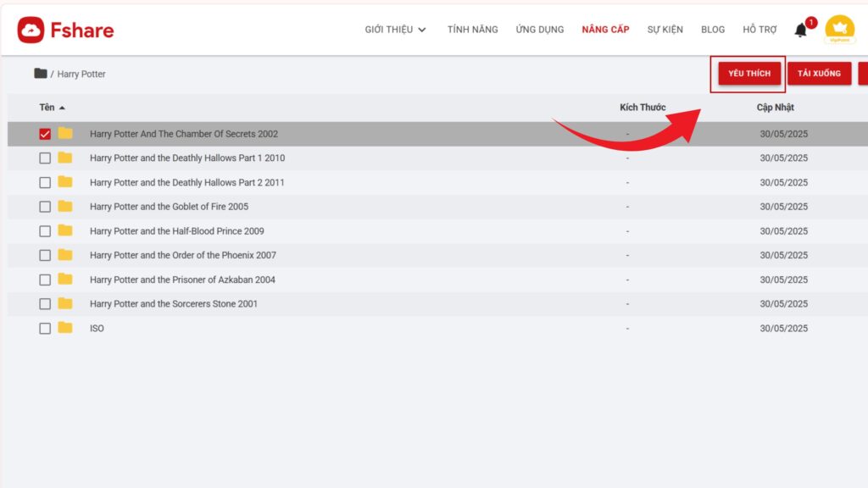This screenshot has width=868, height=488.
Task: Open Harry Potter and the Deathly Hallows Part 2 2011
Action: click(x=187, y=183)
